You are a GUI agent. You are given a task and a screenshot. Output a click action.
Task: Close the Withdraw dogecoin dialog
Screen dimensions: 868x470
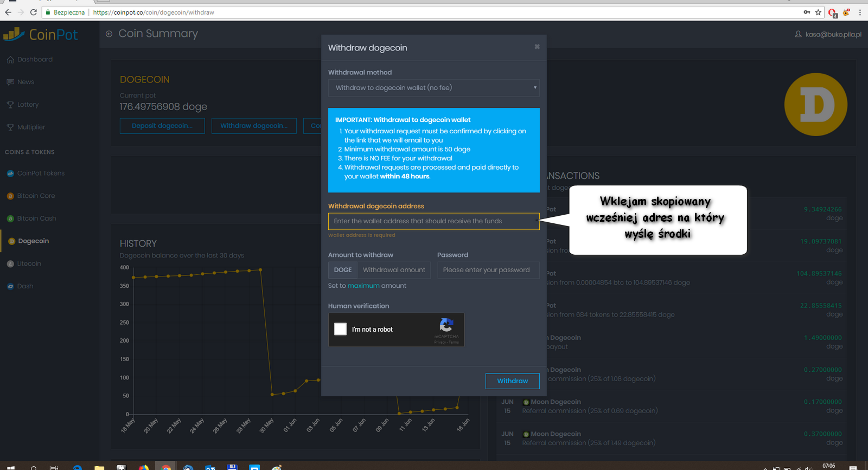[x=537, y=47]
